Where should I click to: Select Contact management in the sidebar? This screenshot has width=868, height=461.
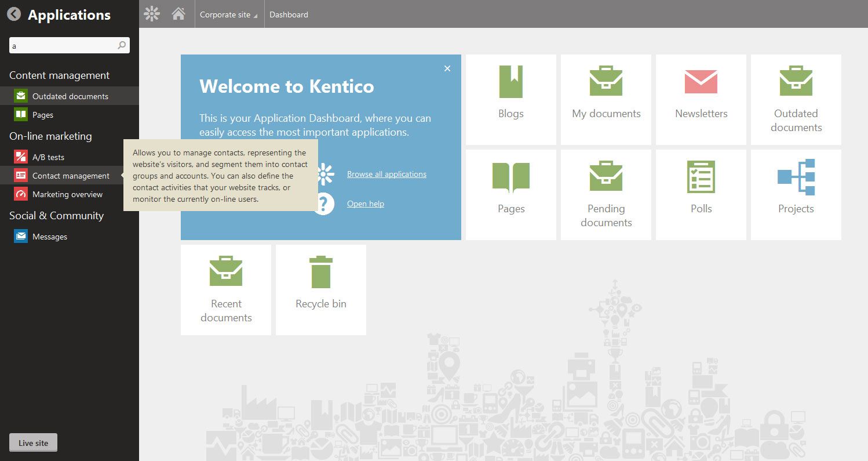click(70, 176)
